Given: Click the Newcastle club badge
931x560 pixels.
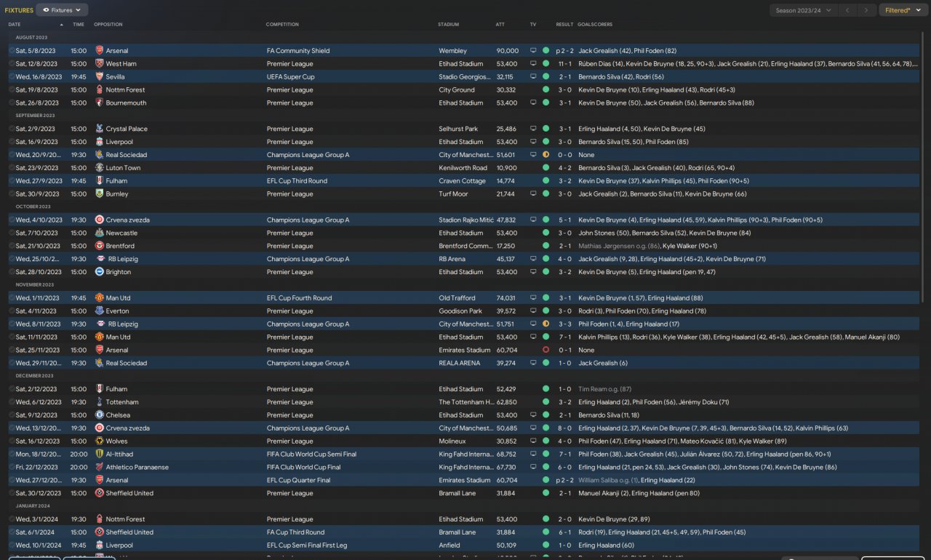Looking at the screenshot, I should pos(99,233).
